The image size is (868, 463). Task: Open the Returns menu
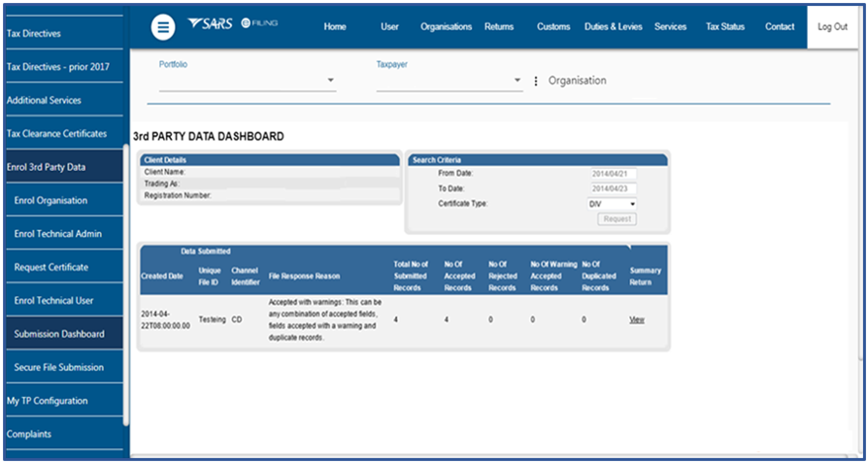(499, 27)
